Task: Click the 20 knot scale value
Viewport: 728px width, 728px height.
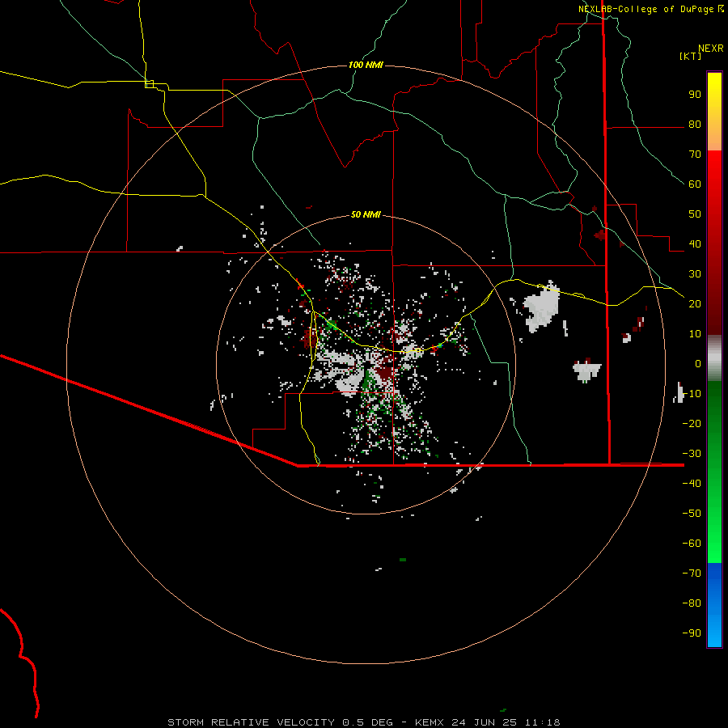Action: tap(695, 304)
